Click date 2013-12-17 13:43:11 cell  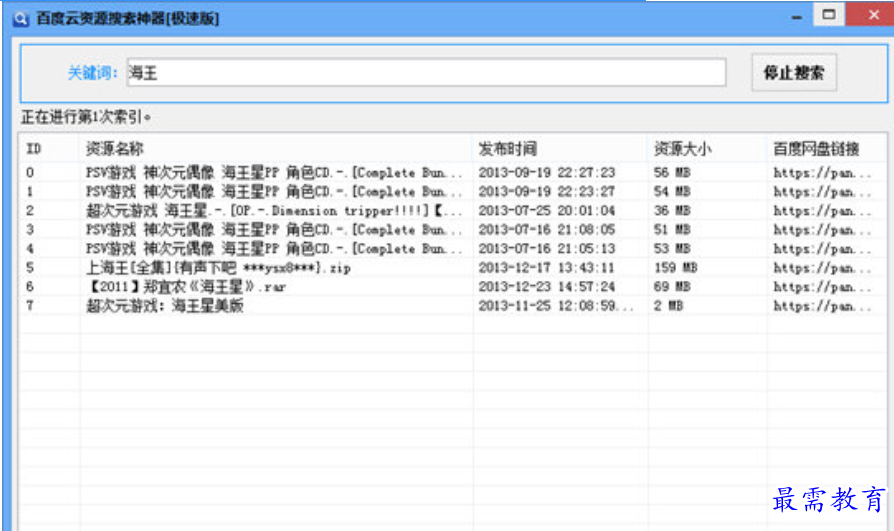(546, 267)
